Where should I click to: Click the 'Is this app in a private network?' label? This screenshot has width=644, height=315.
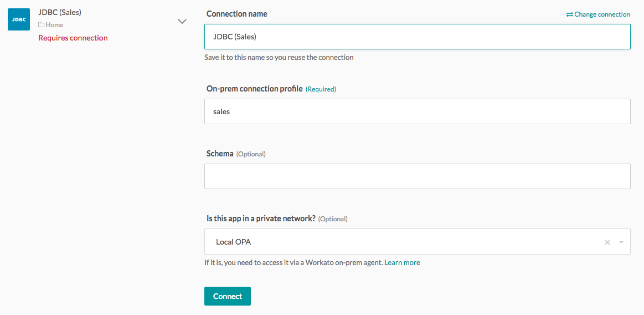[x=261, y=219]
